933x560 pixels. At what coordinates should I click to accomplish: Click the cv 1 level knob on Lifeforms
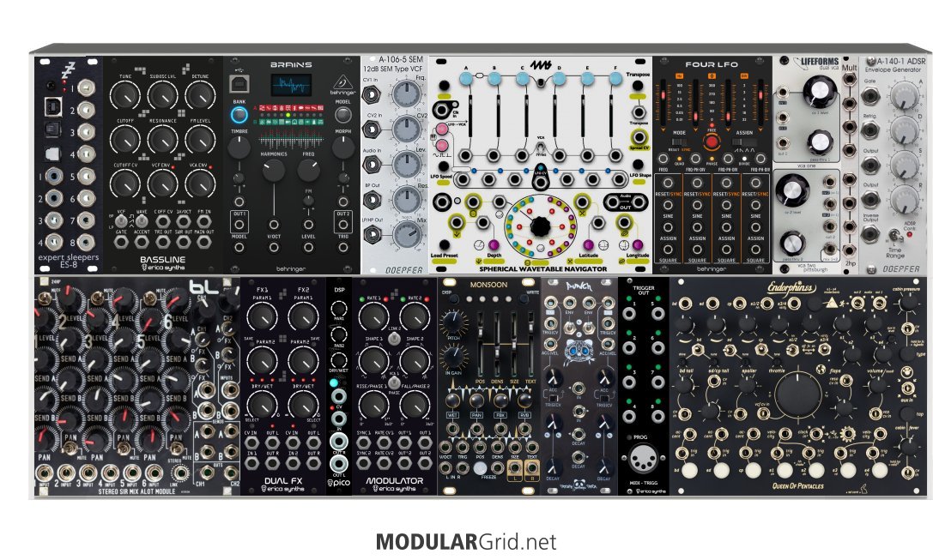pos(819,93)
